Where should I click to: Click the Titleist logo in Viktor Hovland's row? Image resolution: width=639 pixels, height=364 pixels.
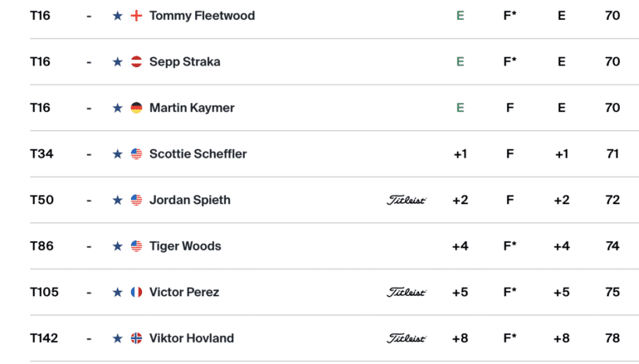click(407, 338)
